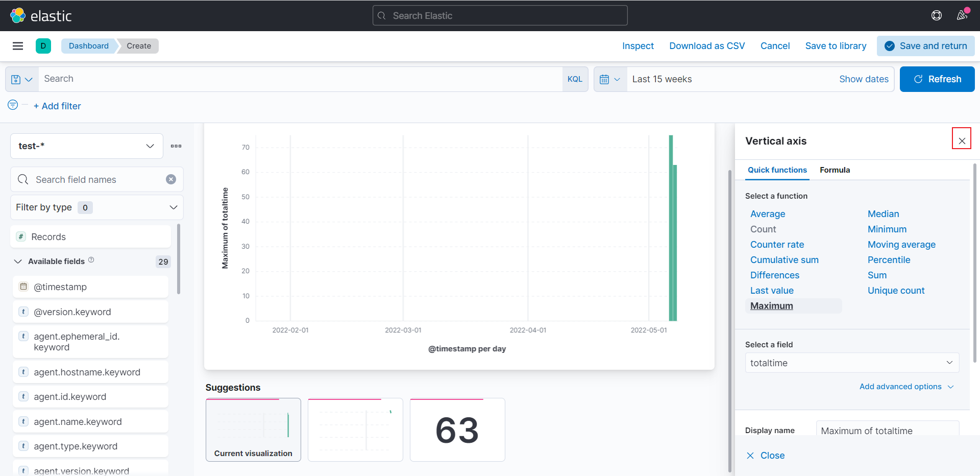Collapse the Available fields section
This screenshot has width=980, height=476.
point(18,261)
